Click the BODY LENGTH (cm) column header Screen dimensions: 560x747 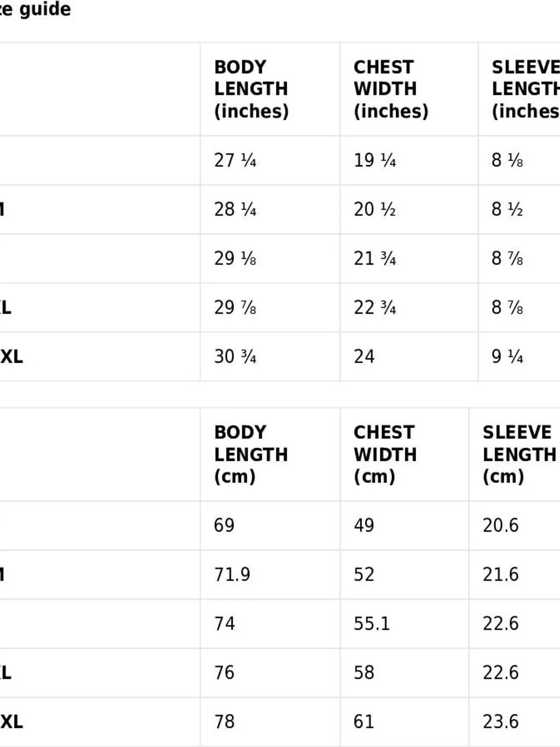(x=251, y=454)
